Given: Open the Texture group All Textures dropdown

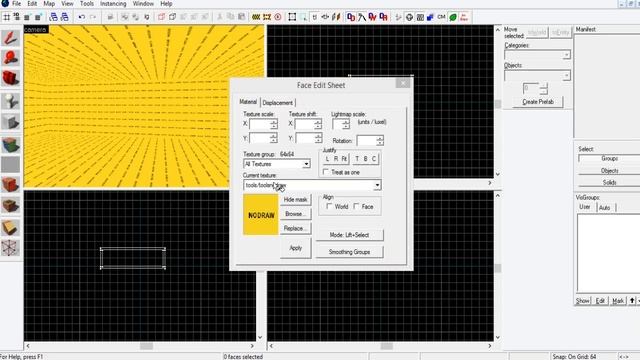Looking at the screenshot, I should pos(277,164).
